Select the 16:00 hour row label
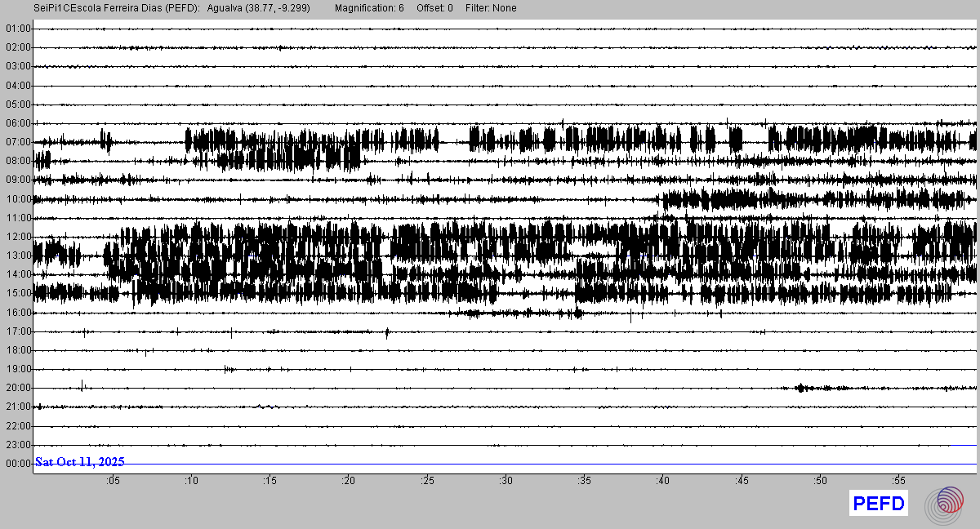 tap(17, 313)
